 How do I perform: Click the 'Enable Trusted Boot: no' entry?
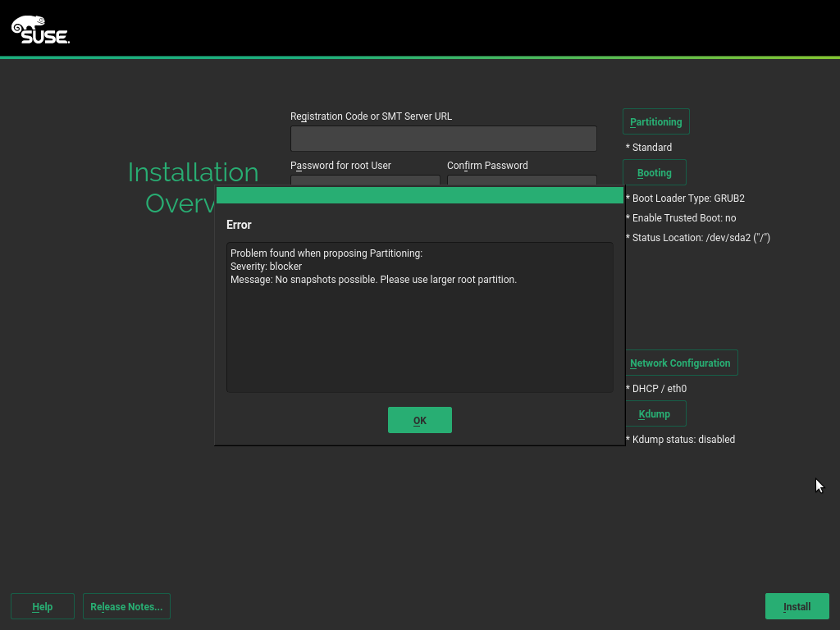tap(683, 218)
